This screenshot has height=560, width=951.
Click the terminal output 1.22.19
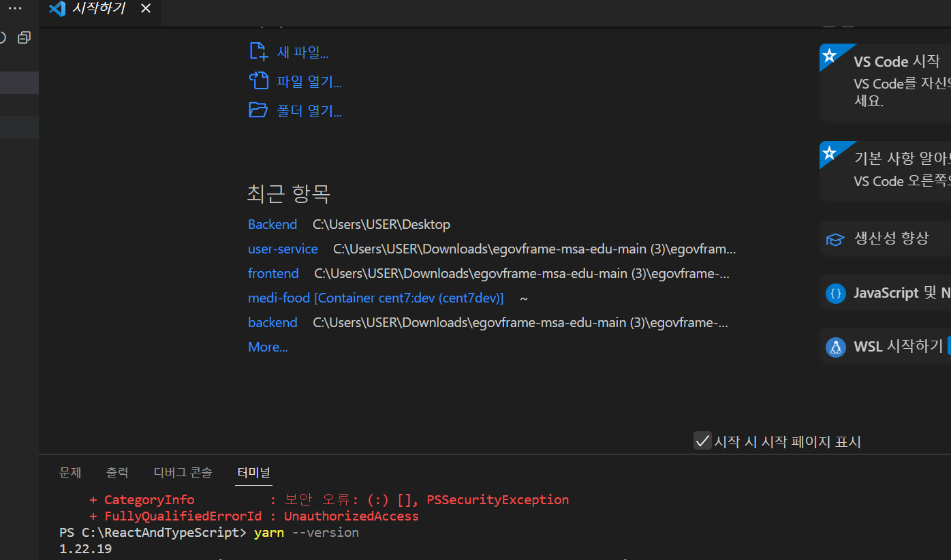click(86, 548)
